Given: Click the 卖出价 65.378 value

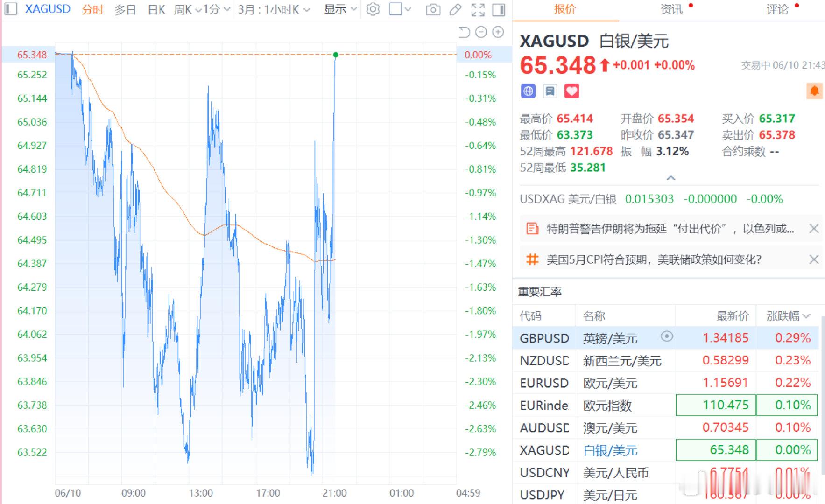Looking at the screenshot, I should click(777, 135).
